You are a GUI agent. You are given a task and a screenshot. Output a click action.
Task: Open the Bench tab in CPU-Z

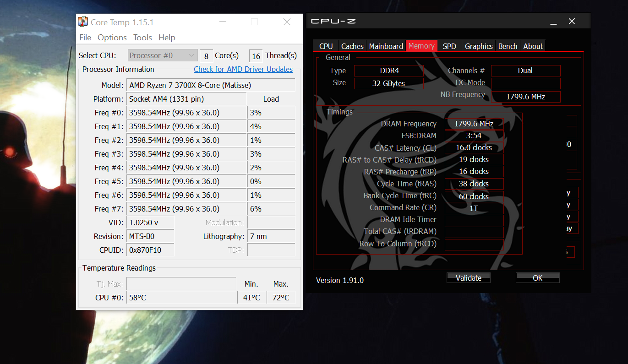point(508,46)
